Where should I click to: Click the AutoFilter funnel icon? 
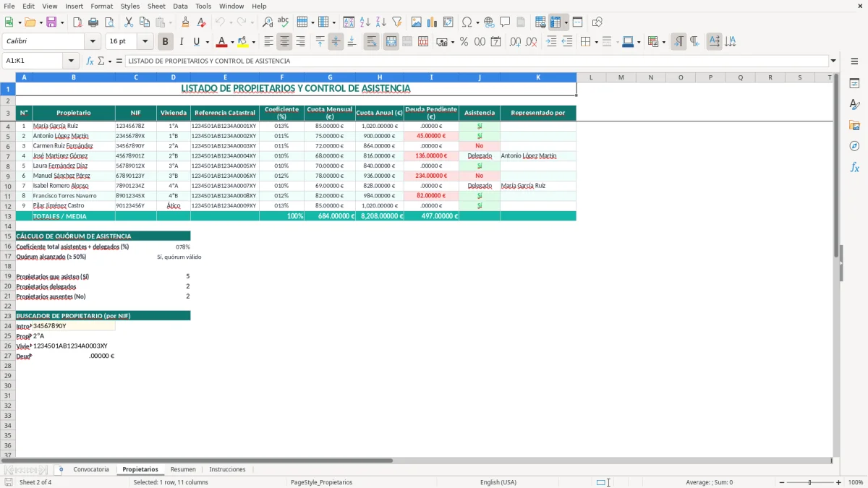[x=397, y=22]
